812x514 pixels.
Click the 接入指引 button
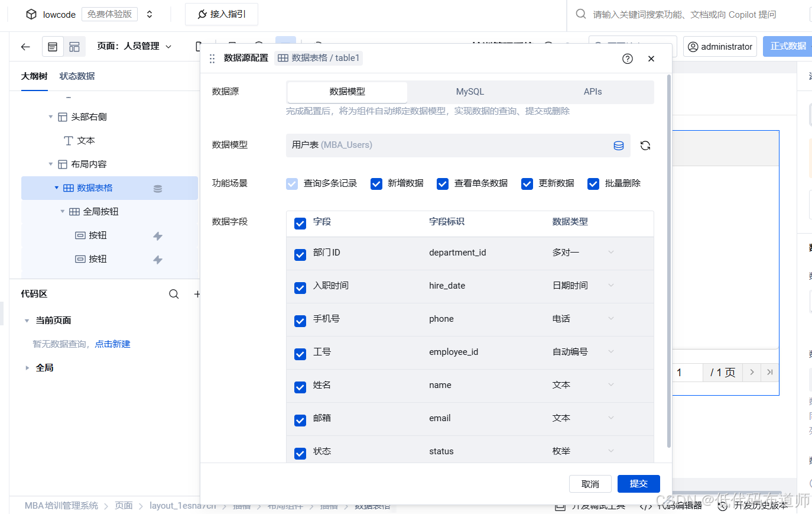222,14
